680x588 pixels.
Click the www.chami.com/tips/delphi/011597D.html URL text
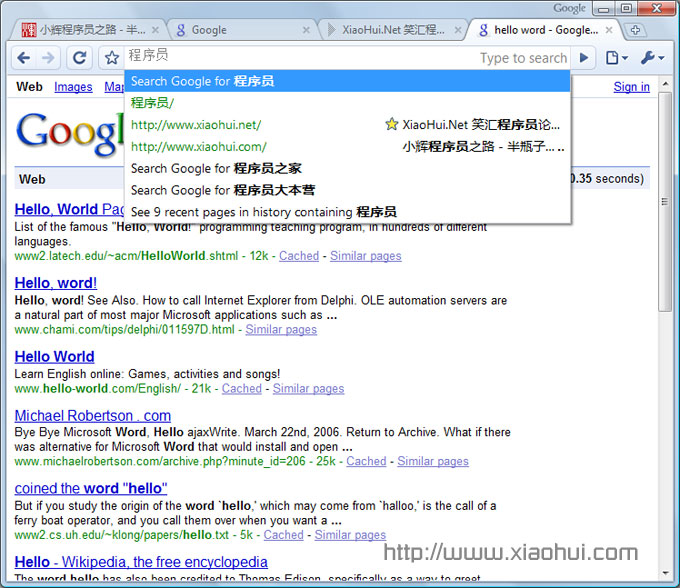pos(124,330)
